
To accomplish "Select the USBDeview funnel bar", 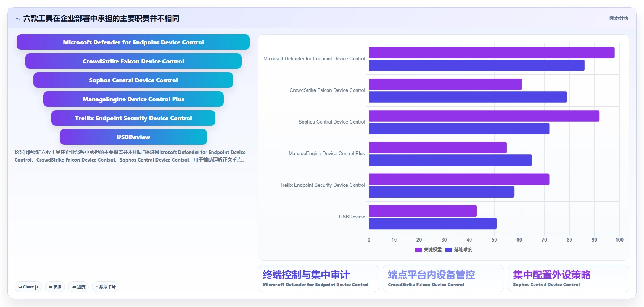I will (133, 137).
